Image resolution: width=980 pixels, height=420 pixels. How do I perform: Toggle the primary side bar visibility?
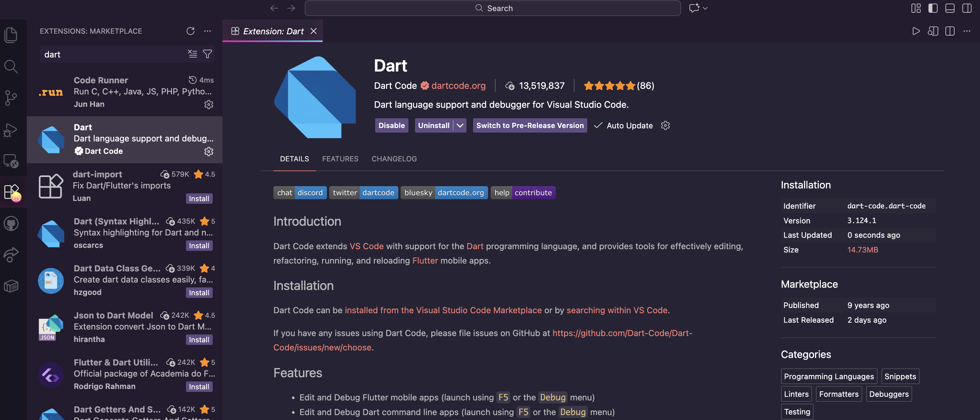click(932, 8)
